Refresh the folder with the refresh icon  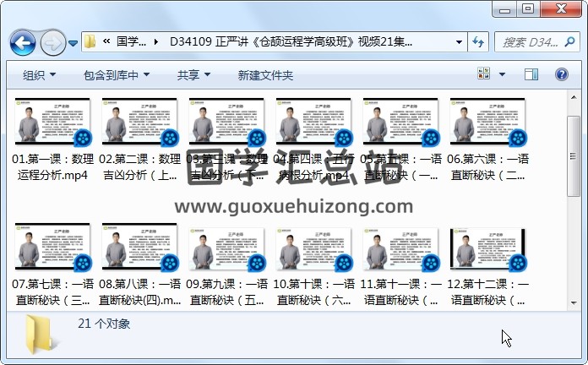[478, 42]
